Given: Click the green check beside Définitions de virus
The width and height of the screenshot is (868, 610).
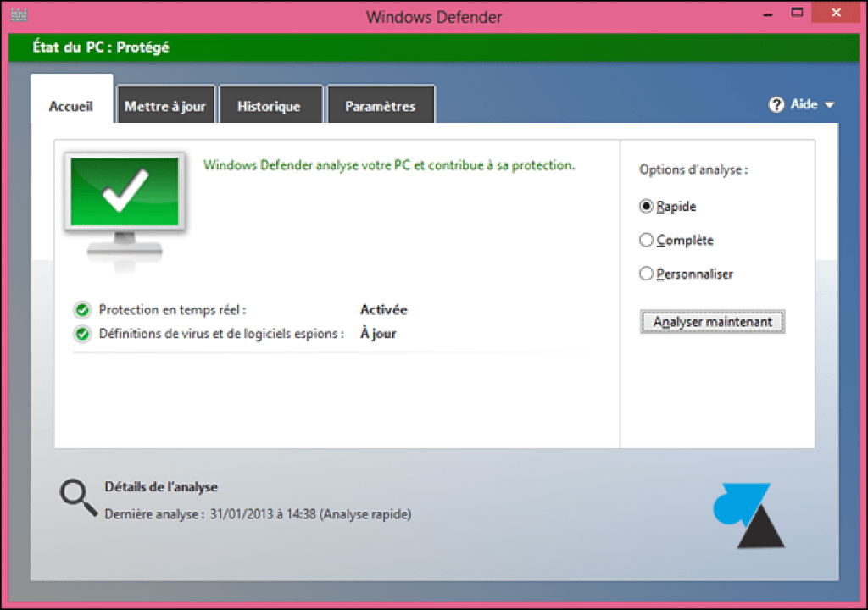Looking at the screenshot, I should coord(82,334).
